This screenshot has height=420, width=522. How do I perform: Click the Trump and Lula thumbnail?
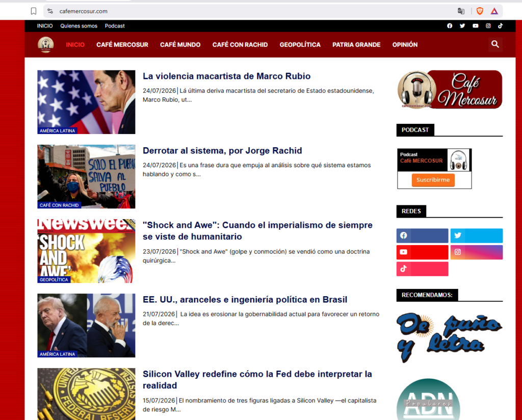coord(86,326)
